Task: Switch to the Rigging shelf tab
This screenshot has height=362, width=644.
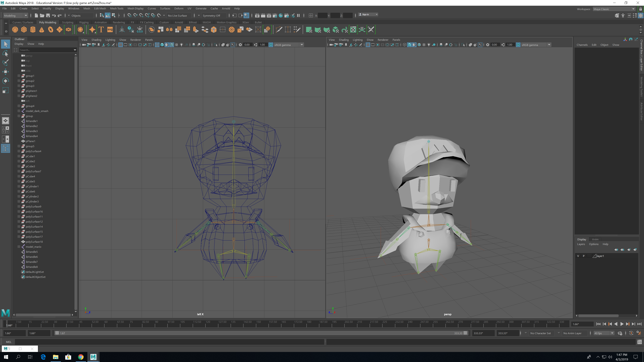Action: [84, 22]
